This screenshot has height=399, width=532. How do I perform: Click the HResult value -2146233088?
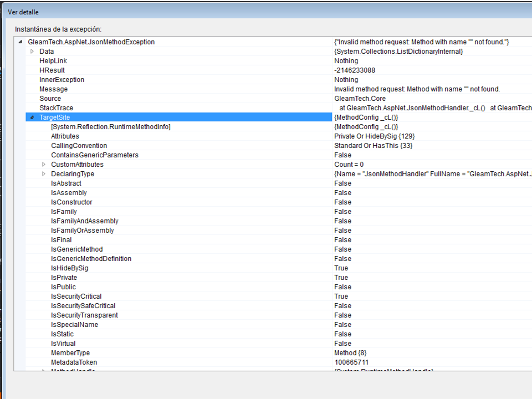tap(354, 70)
